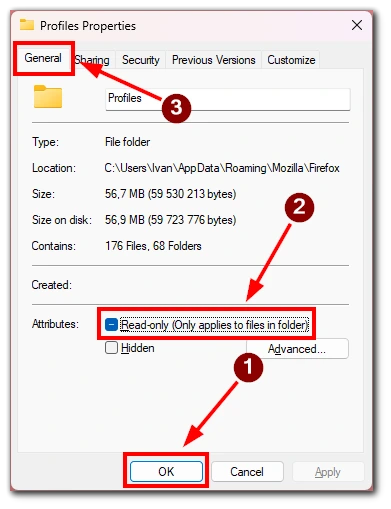Enable the Hidden attribute checkbox
Viewport: 391px width, 509px height.
point(111,348)
